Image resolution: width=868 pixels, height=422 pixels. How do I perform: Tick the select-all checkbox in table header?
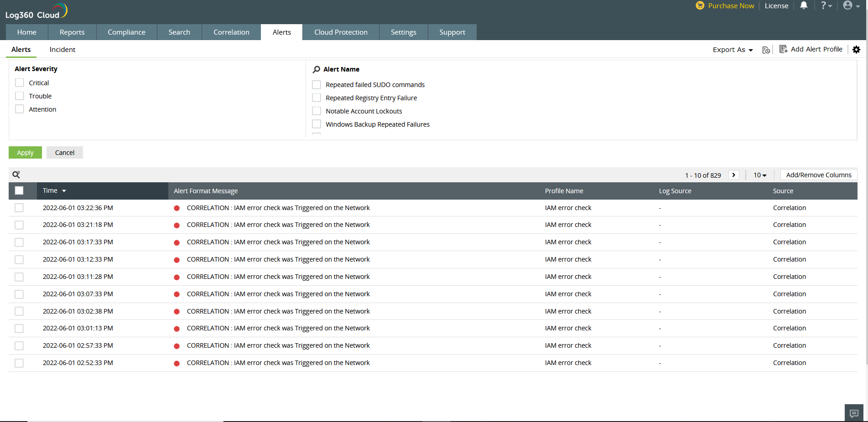pos(19,190)
